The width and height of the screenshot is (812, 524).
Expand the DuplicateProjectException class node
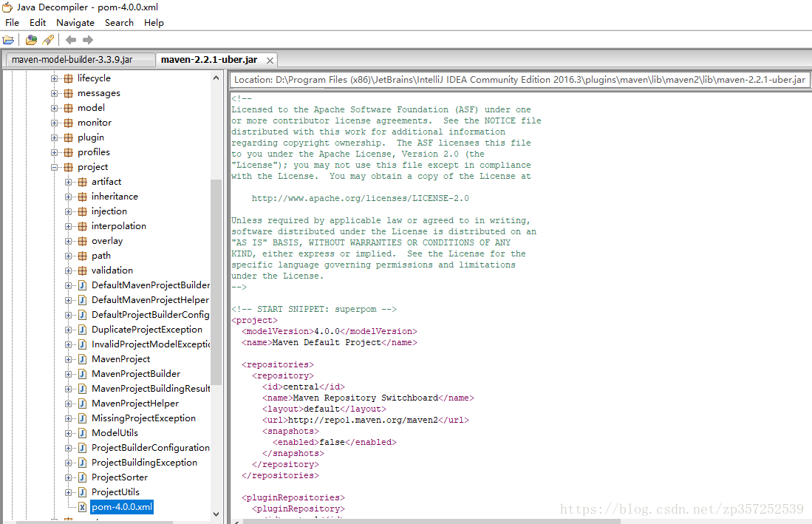click(69, 330)
